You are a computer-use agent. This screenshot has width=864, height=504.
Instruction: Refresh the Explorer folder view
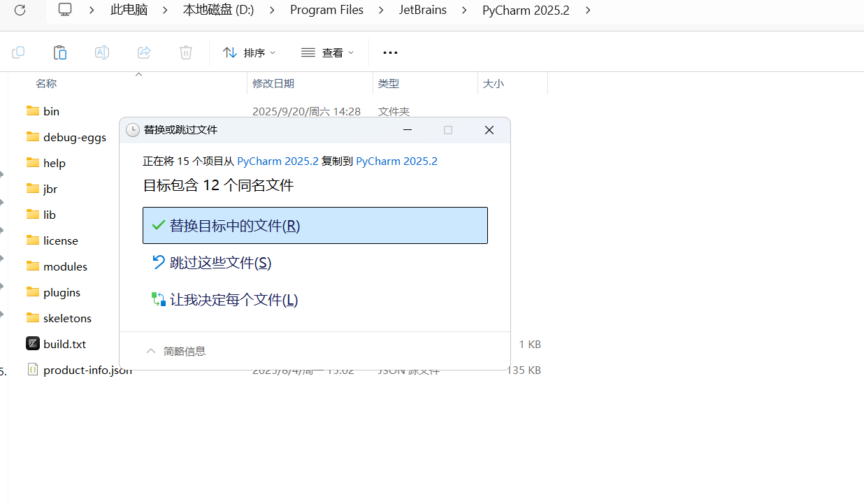20,10
